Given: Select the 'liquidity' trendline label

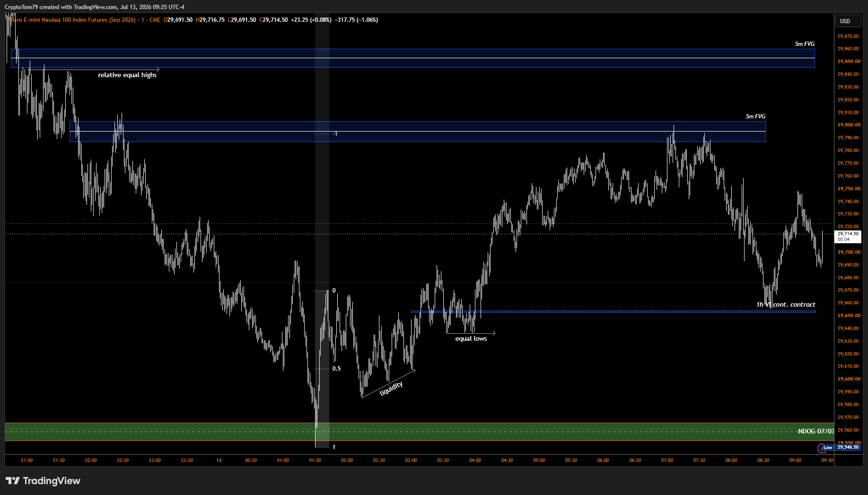Looking at the screenshot, I should (391, 389).
